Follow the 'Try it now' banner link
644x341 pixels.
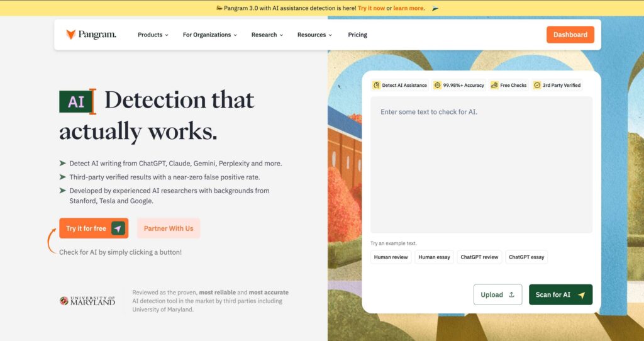371,8
